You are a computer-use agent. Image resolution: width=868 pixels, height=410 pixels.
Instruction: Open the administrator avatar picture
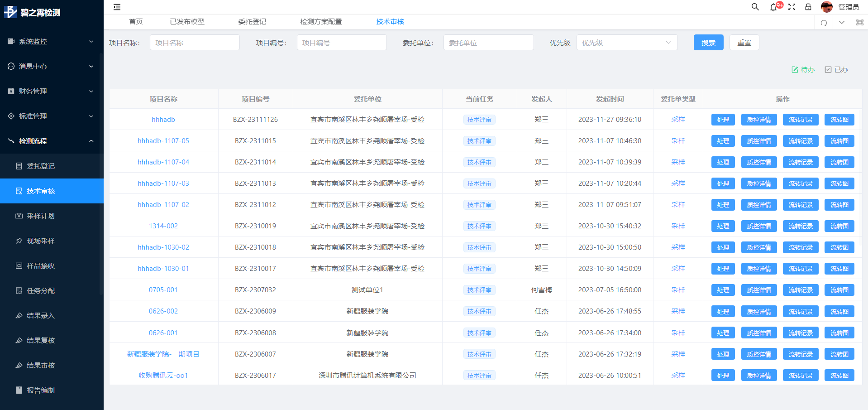pyautogui.click(x=827, y=7)
